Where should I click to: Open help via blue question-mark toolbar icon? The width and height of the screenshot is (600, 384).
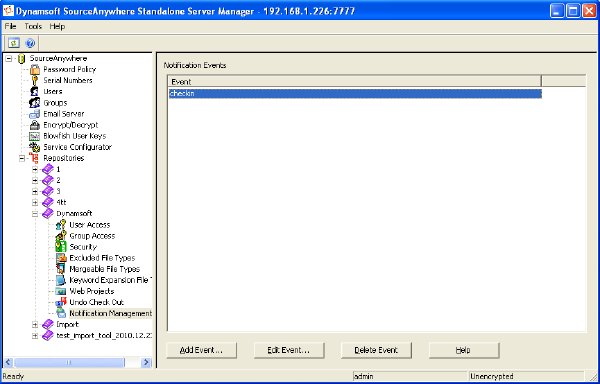(30, 43)
